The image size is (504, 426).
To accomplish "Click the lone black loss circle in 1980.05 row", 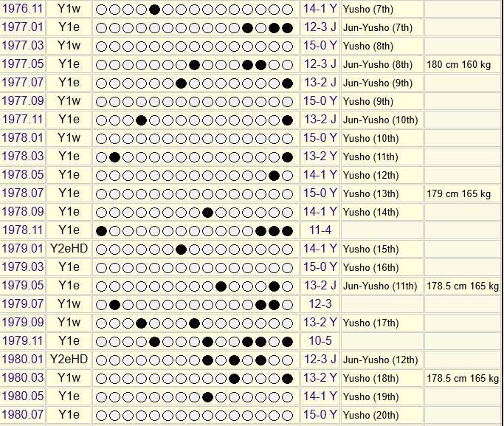I will pos(207,397).
